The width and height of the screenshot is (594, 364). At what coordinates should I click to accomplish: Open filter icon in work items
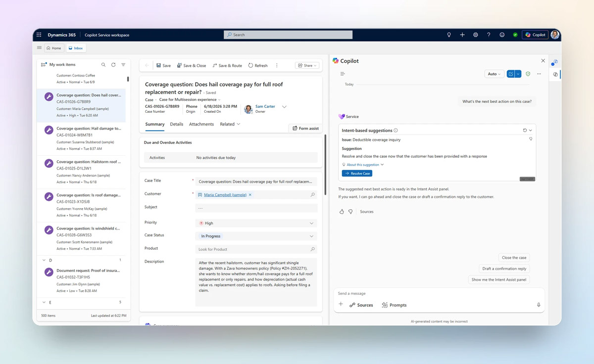pos(123,65)
